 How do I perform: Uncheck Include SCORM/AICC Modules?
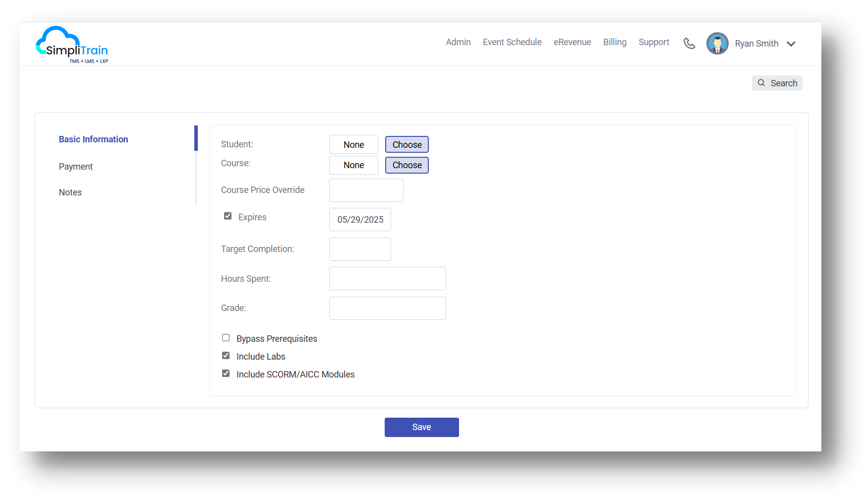point(226,373)
